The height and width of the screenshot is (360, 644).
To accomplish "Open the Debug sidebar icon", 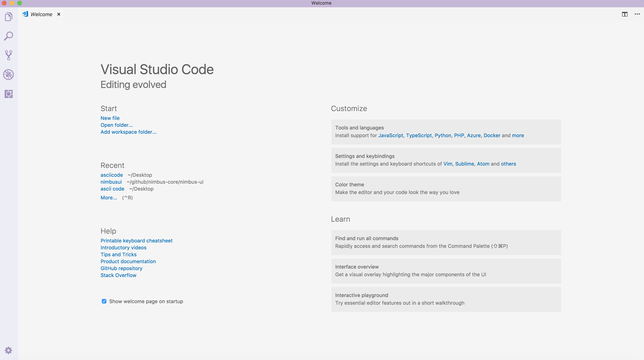I will pyautogui.click(x=8, y=75).
